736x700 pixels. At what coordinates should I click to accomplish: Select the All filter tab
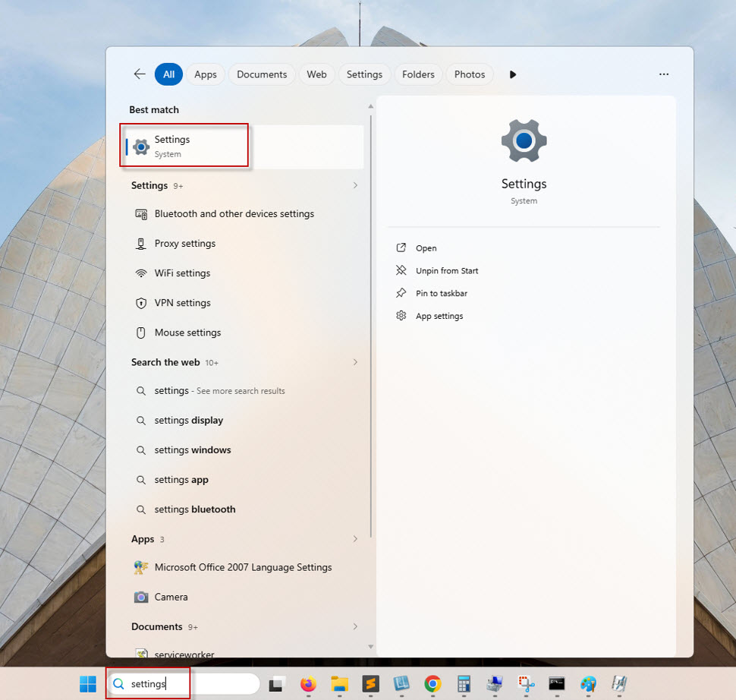[168, 74]
